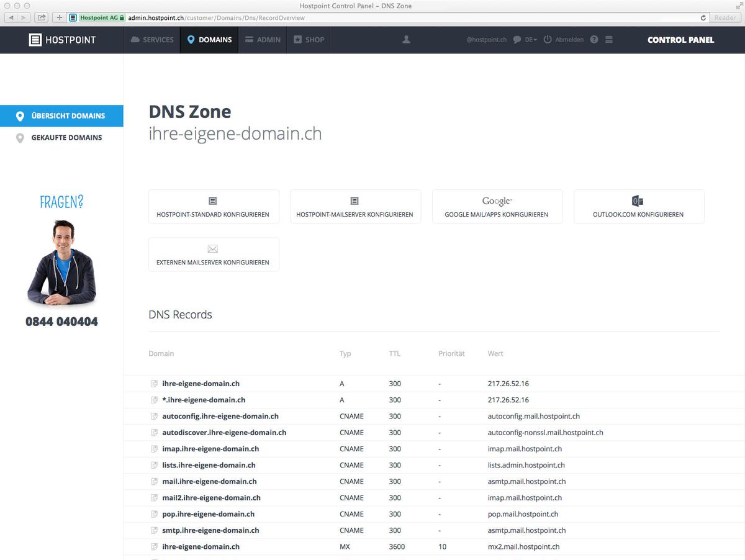Open help via the question mark icon
745x560 pixels.
[x=594, y=39]
